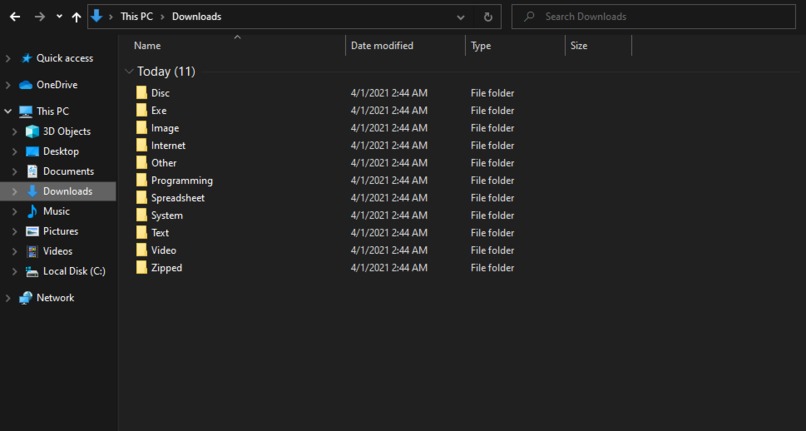Sort by Type column header
This screenshot has width=806, height=431.
click(x=481, y=46)
